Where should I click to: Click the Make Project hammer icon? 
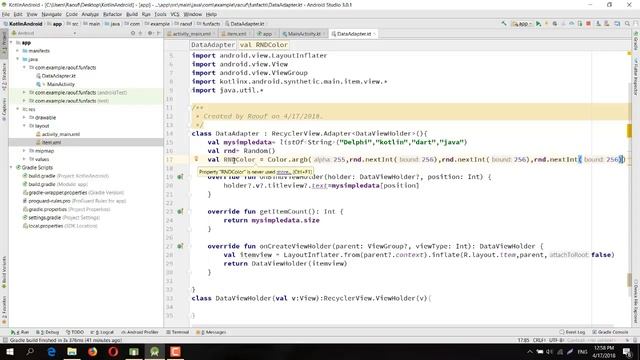pyautogui.click(x=504, y=24)
